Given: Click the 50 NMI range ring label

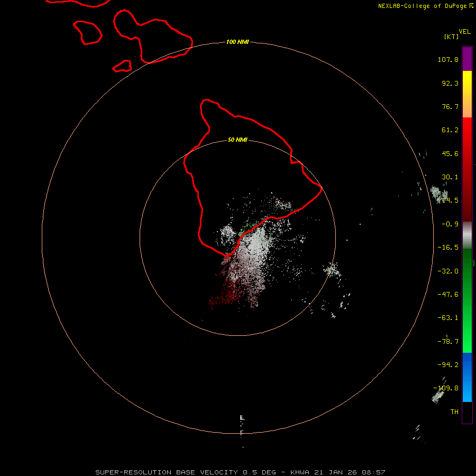Looking at the screenshot, I should (x=237, y=140).
